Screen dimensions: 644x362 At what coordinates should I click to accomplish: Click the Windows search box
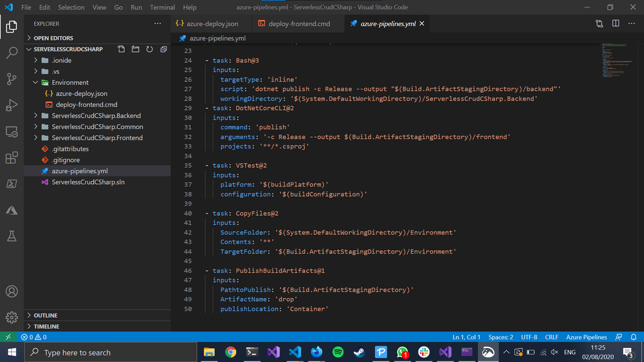111,352
